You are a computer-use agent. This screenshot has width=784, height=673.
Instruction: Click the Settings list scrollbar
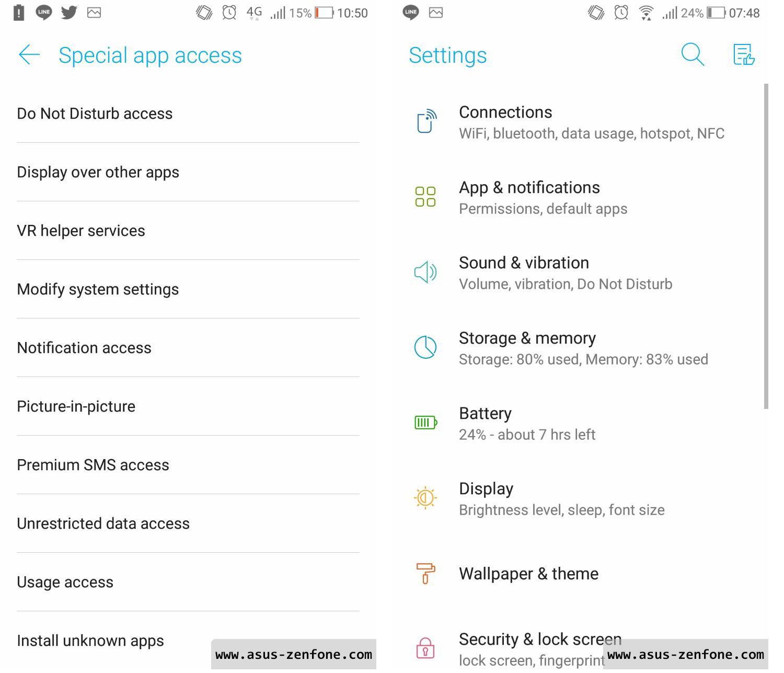coord(766,246)
